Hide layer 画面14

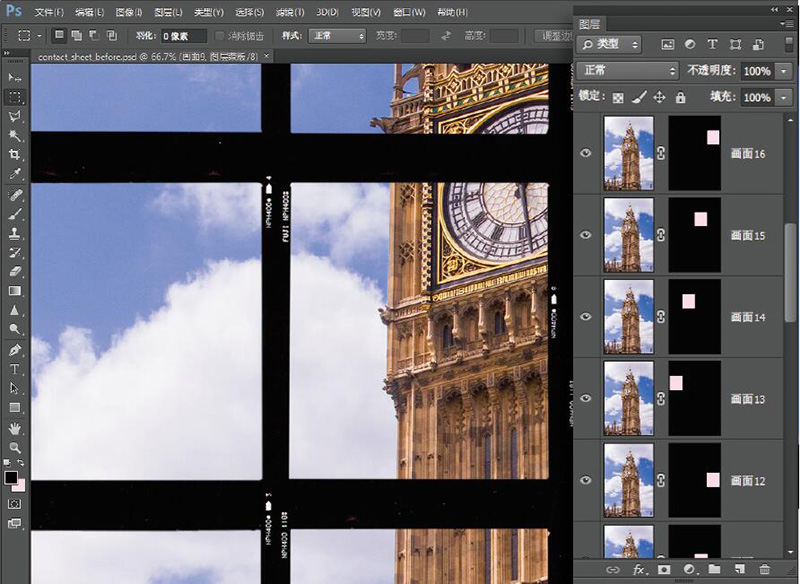pos(586,317)
